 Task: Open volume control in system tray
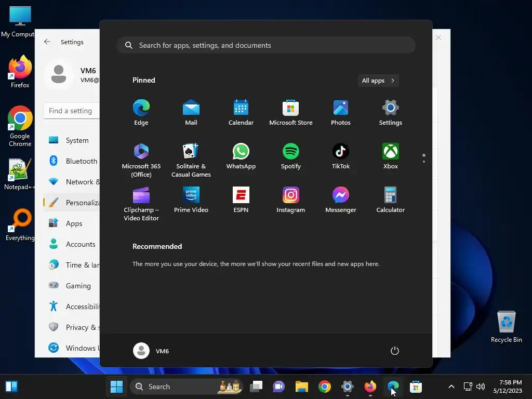[481, 387]
